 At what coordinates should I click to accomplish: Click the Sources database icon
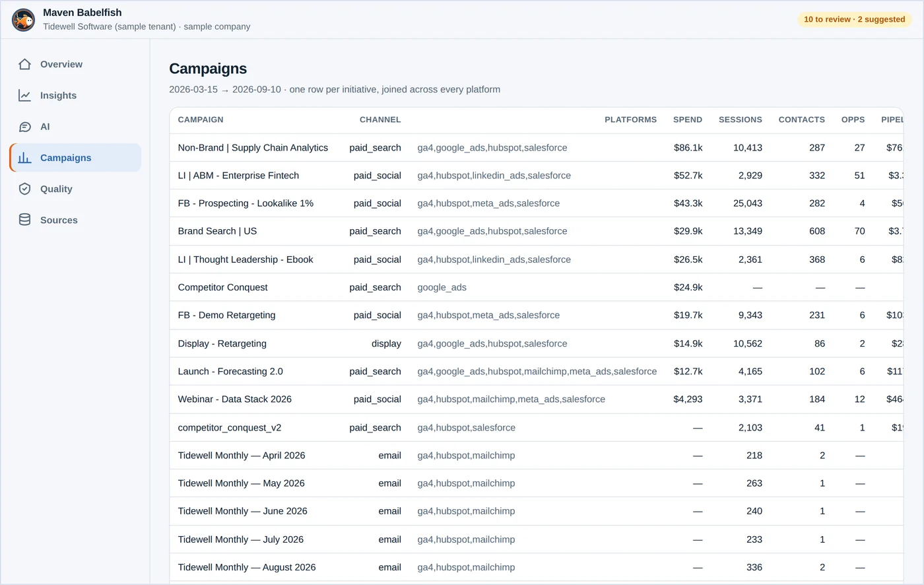click(x=24, y=220)
